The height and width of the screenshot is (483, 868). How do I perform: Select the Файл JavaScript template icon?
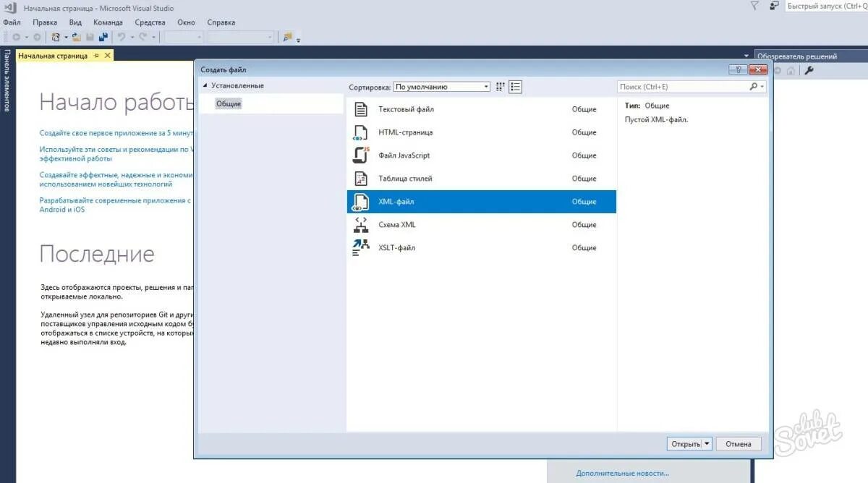[360, 155]
